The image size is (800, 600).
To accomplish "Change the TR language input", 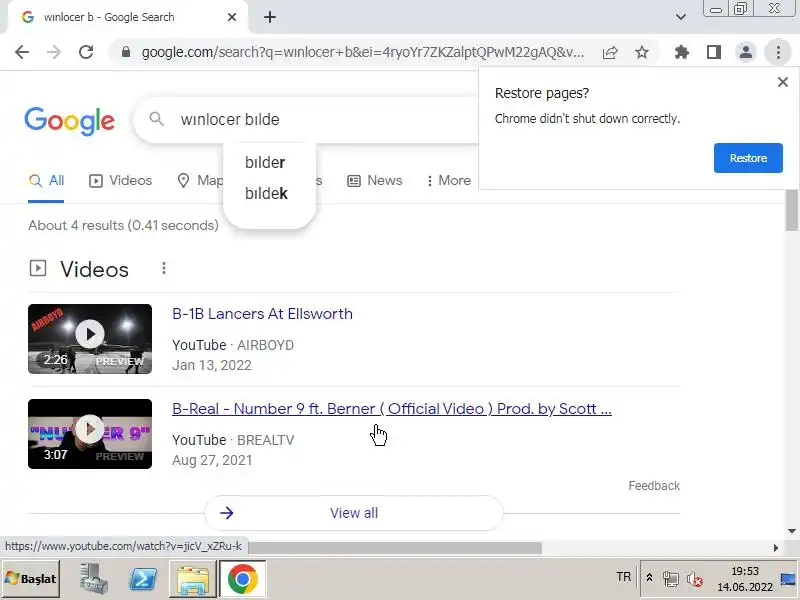I will click(623, 577).
